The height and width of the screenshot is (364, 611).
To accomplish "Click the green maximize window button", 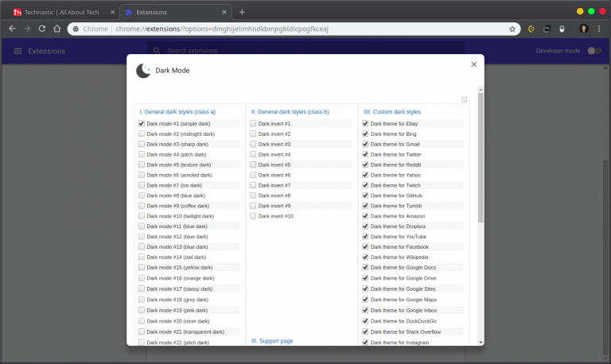I will (591, 11).
